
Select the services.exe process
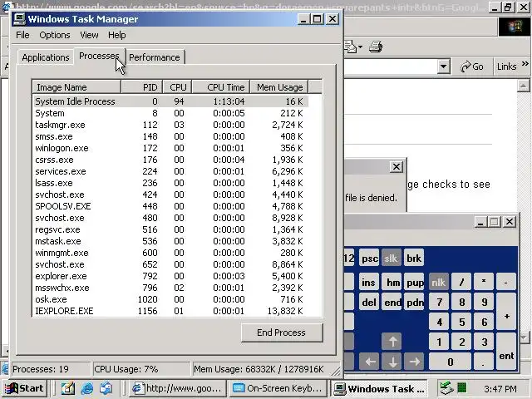pyautogui.click(x=170, y=171)
